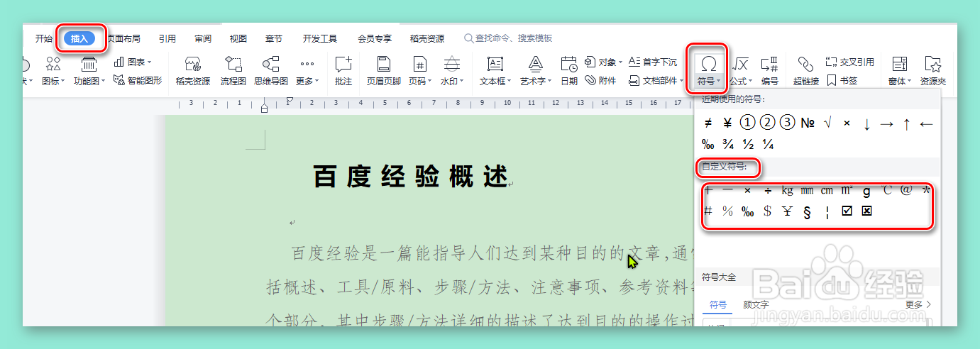Insert the § section symbol
This screenshot has height=349, width=980.
[x=807, y=211]
